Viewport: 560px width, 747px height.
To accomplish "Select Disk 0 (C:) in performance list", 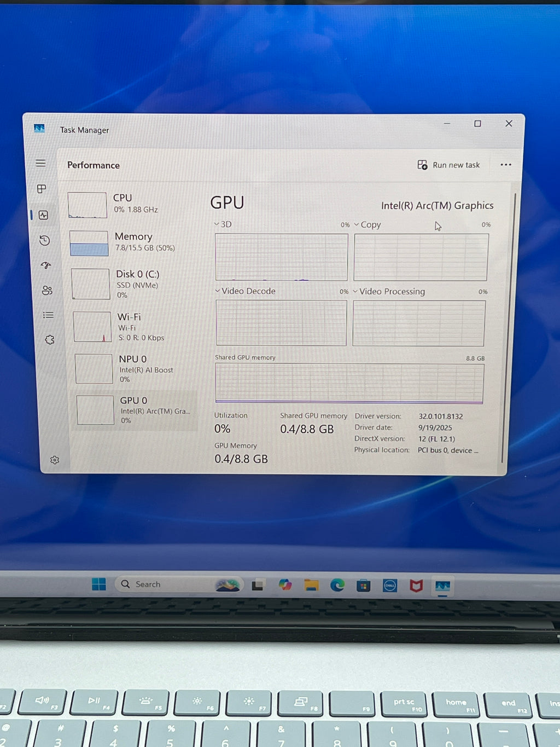I will (133, 283).
